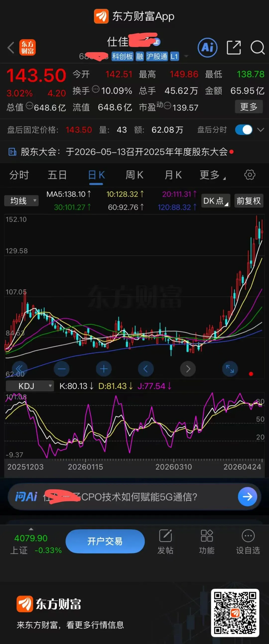Screen dimensions: 269x644
Task: Tap the QR code image
Action: [235, 613]
